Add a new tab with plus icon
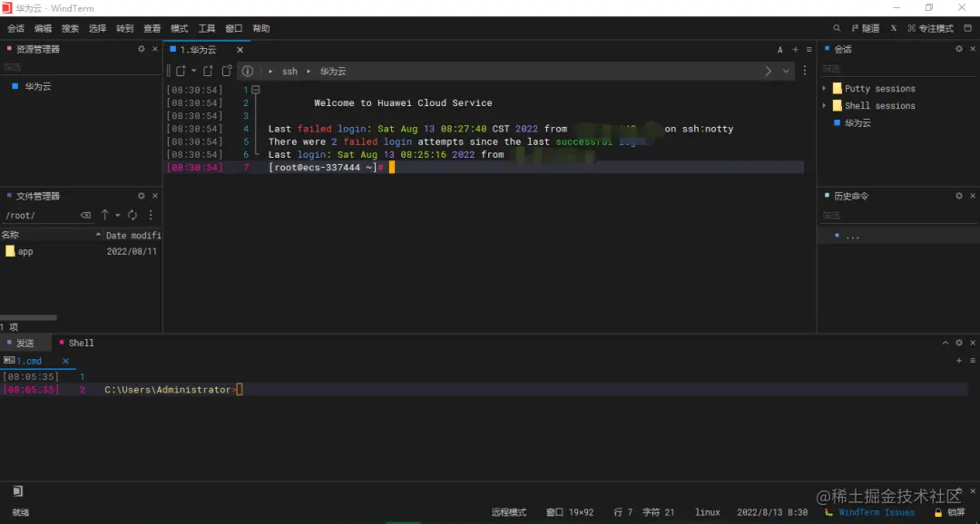This screenshot has width=980, height=524. pyautogui.click(x=796, y=50)
